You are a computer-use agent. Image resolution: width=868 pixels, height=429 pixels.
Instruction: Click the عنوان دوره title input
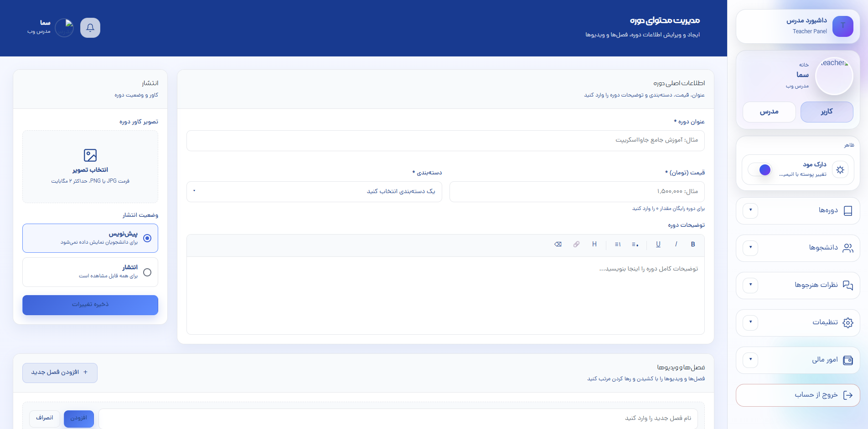pyautogui.click(x=445, y=141)
